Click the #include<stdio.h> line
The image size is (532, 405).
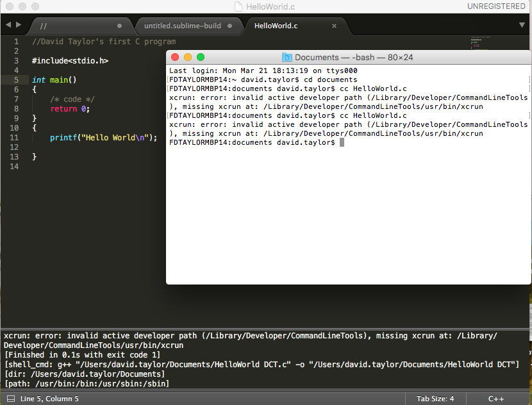tap(71, 61)
